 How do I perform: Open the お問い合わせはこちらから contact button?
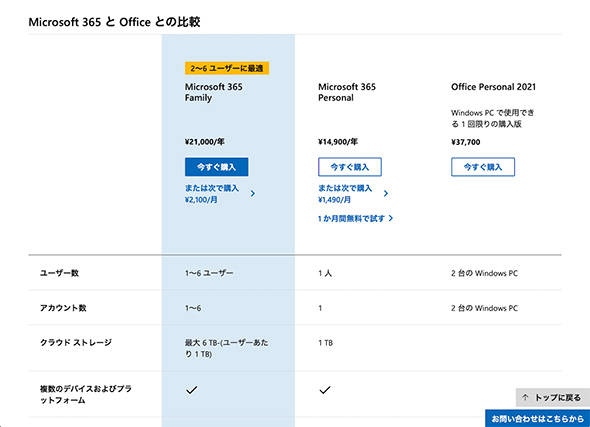(538, 418)
